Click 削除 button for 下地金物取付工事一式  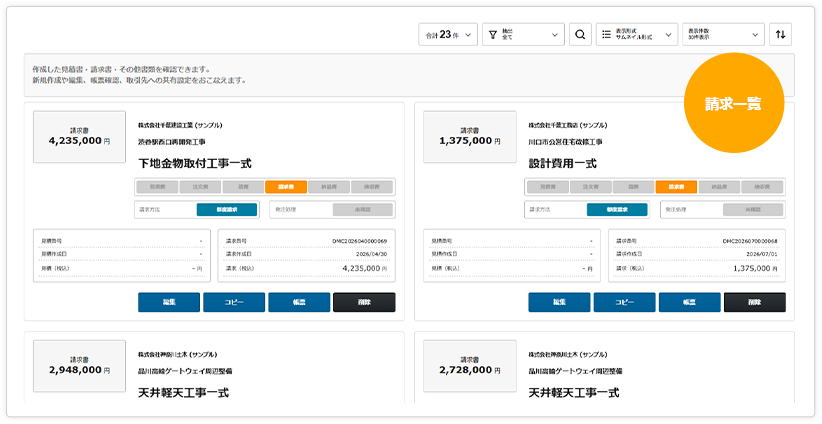tap(364, 302)
